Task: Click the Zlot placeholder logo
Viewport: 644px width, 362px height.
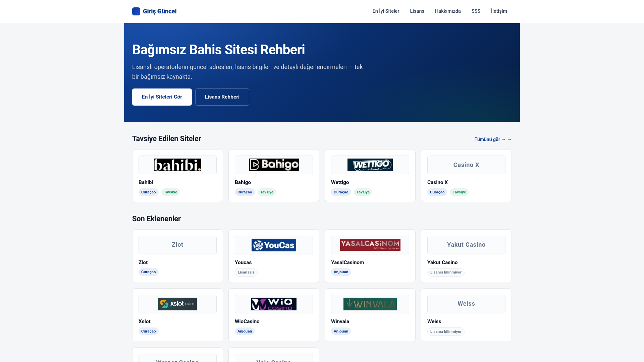Action: tap(177, 245)
